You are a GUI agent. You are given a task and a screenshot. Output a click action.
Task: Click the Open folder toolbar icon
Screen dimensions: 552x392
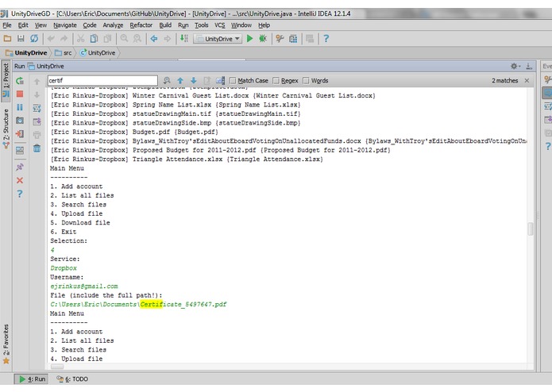tap(7, 39)
